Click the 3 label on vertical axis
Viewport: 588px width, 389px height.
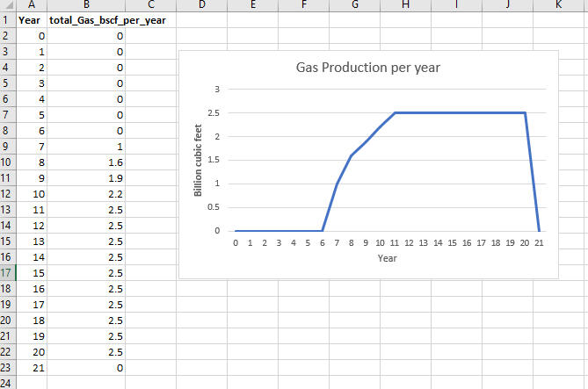217,90
